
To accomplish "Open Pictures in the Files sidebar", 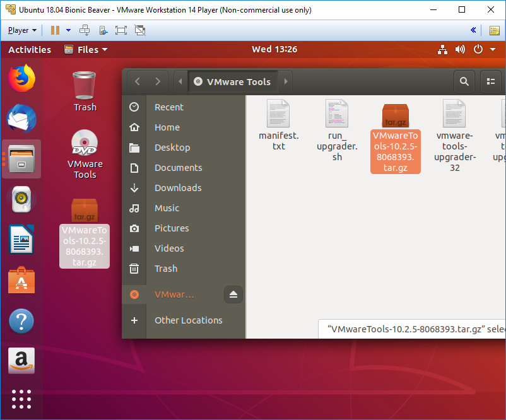I will [184, 228].
